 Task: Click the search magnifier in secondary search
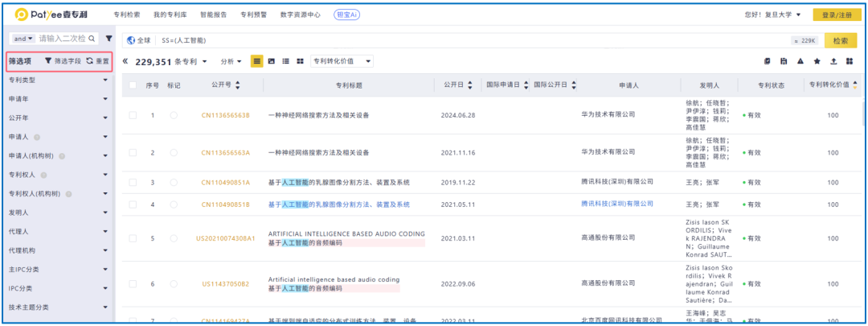(x=92, y=39)
